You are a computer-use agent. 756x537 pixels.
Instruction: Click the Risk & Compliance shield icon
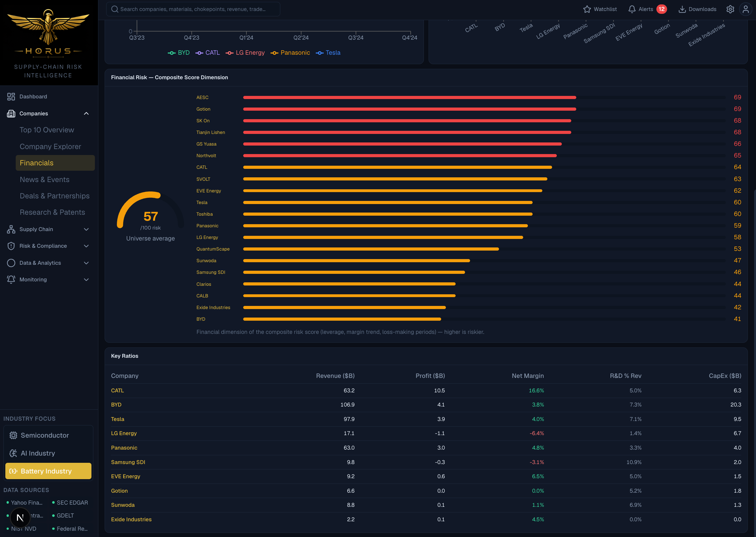(x=11, y=246)
